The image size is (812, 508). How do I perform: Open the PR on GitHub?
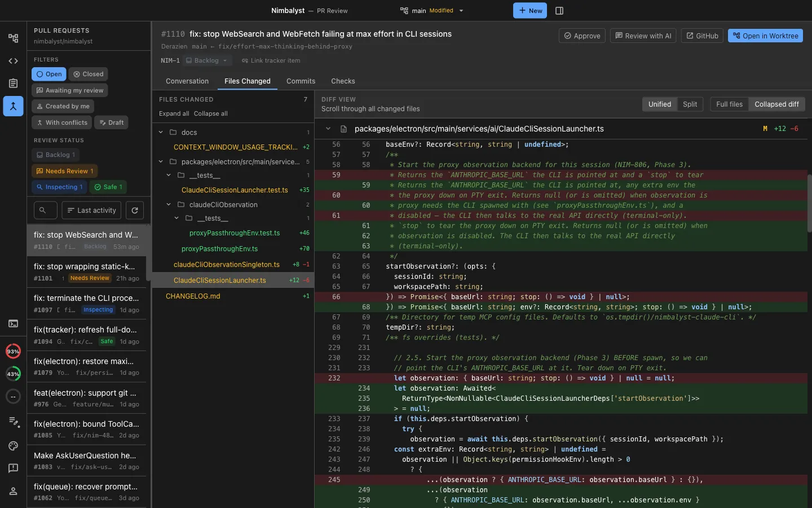[702, 36]
